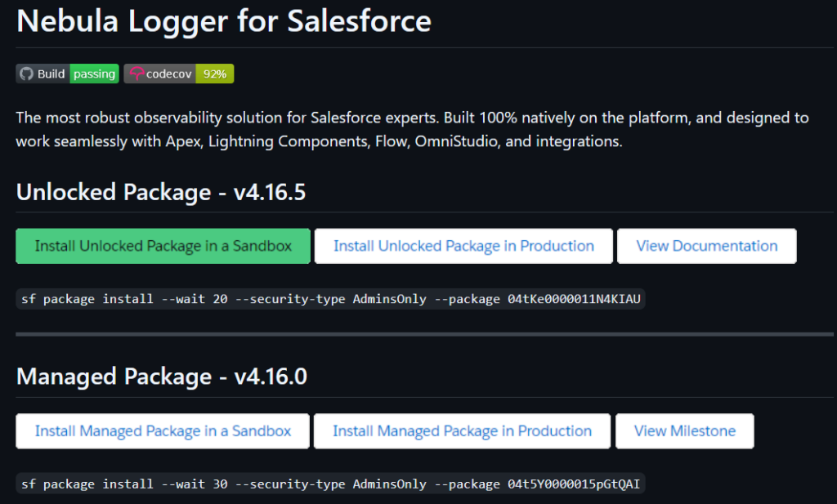Click the observability solution description paragraph
The height and width of the screenshot is (504, 837).
click(x=412, y=129)
